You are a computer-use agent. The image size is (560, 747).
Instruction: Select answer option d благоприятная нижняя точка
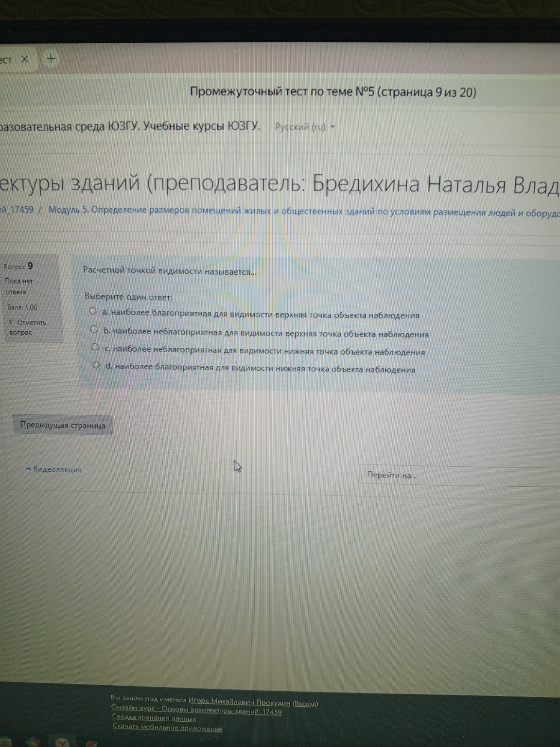click(x=95, y=366)
